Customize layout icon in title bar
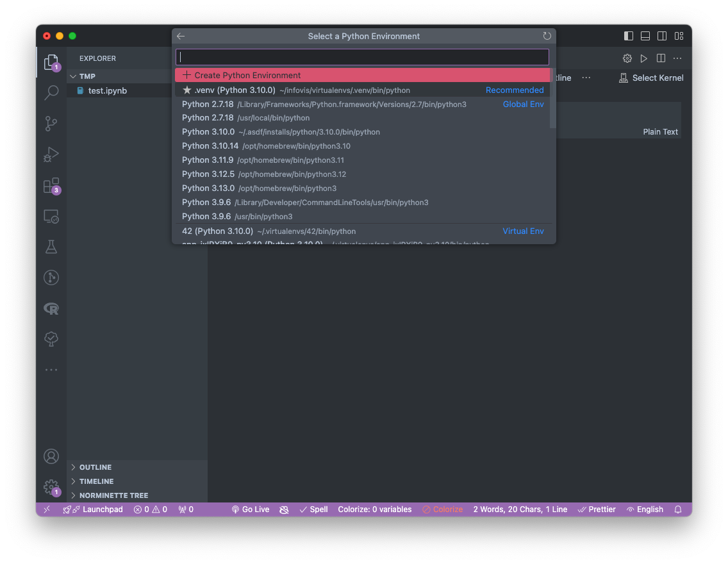The height and width of the screenshot is (564, 728). 679,36
